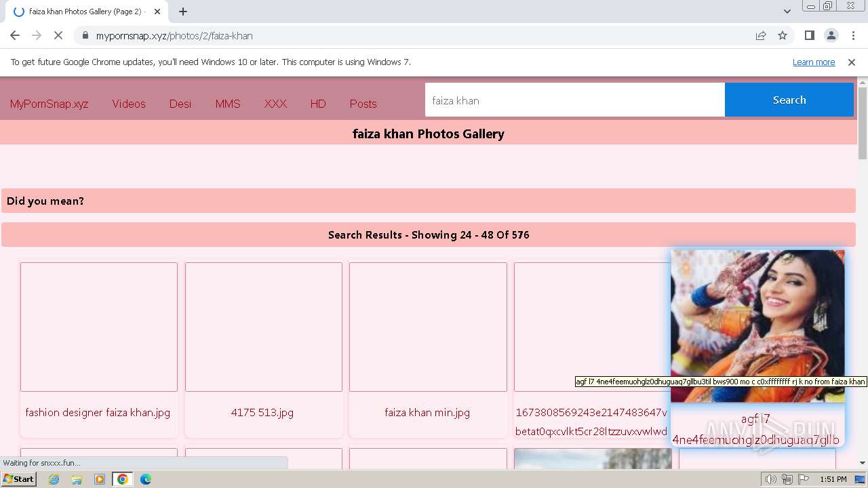Click the scrollbar up arrow
The height and width of the screenshot is (488, 868).
coord(863,83)
